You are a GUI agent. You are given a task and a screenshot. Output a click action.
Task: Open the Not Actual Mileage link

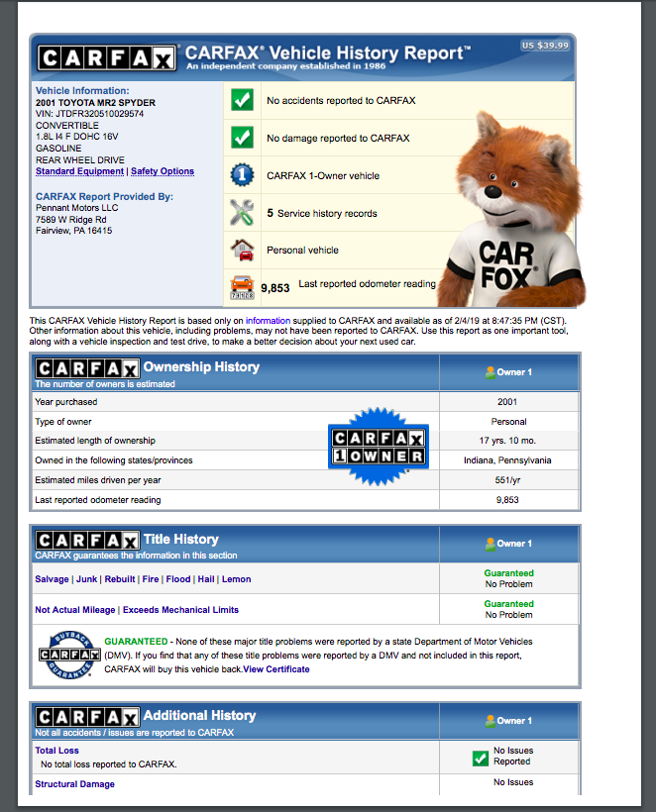75,610
